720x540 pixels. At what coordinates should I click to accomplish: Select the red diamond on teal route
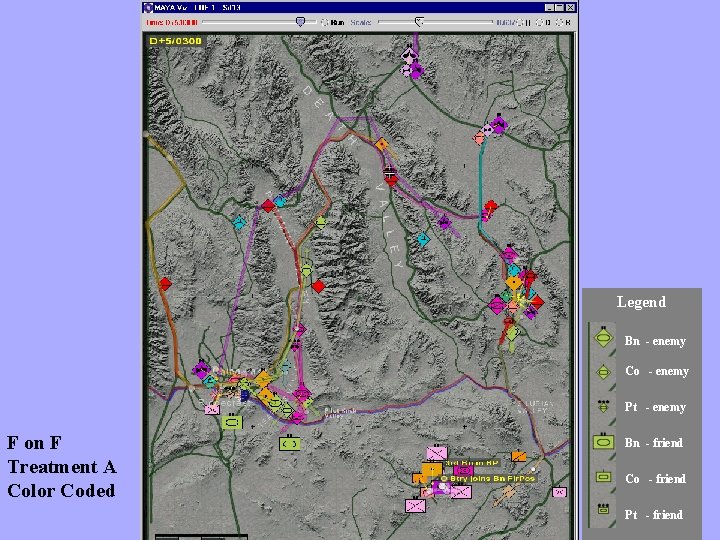click(490, 207)
